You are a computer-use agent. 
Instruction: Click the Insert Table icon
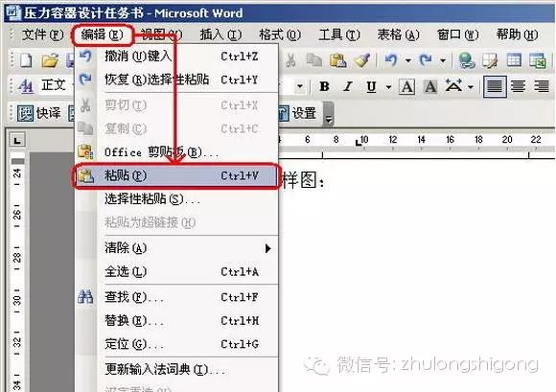coord(514,59)
